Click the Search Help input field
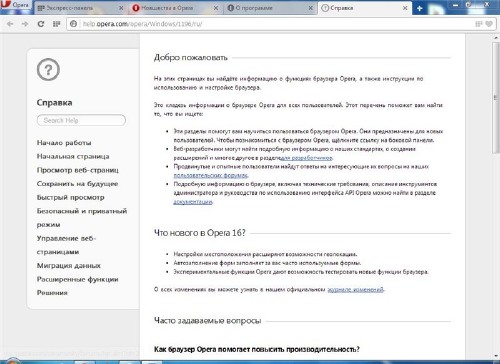The height and width of the screenshot is (364, 500). 81,120
